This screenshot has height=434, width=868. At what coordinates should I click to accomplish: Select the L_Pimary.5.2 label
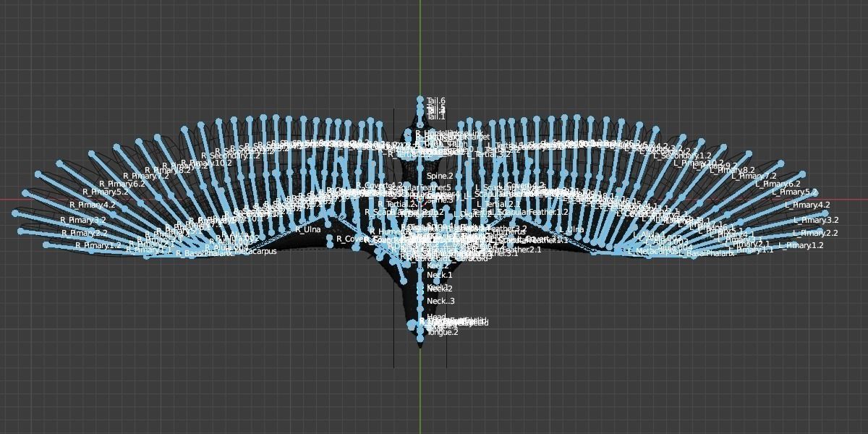pos(794,192)
